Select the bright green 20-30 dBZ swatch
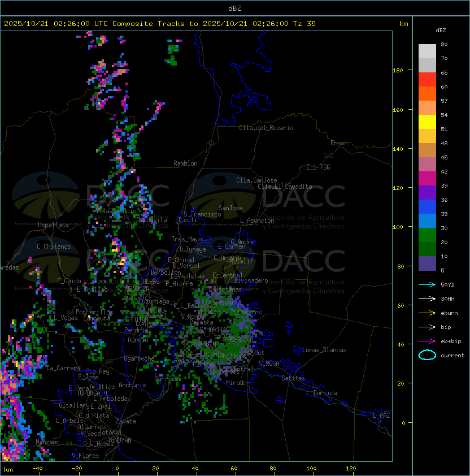Image resolution: width=470 pixels, height=476 pixels. [x=427, y=235]
